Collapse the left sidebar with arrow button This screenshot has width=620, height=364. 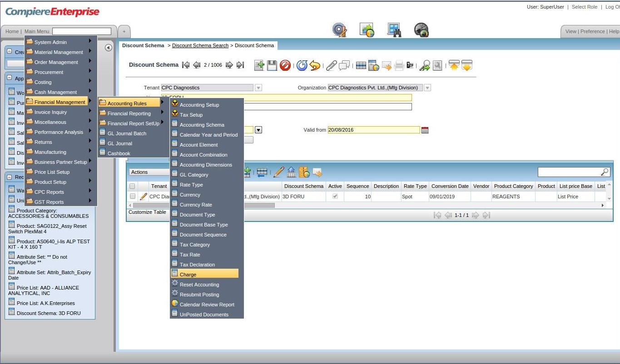pyautogui.click(x=109, y=48)
